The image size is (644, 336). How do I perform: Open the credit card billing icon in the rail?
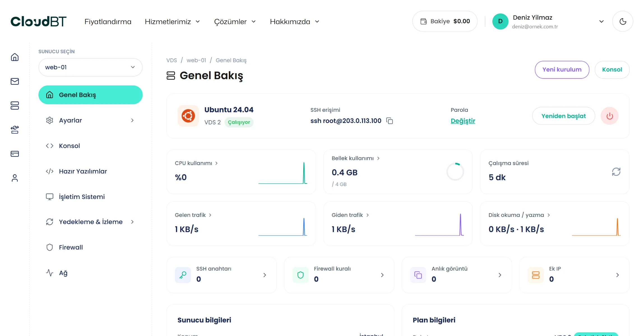(x=15, y=154)
